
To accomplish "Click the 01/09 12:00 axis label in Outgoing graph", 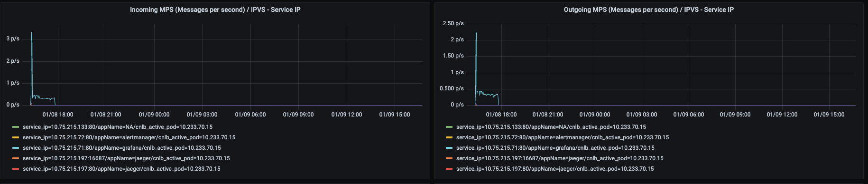I will tap(782, 115).
